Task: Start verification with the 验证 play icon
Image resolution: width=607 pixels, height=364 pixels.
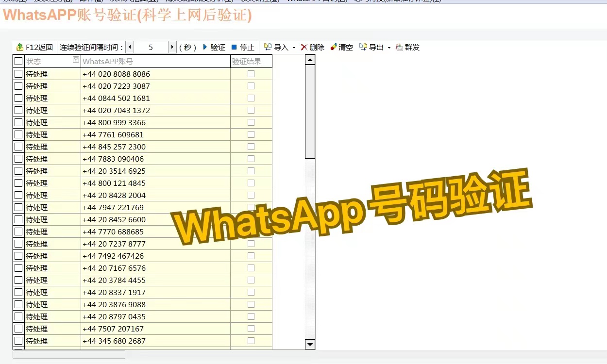Action: [x=205, y=47]
